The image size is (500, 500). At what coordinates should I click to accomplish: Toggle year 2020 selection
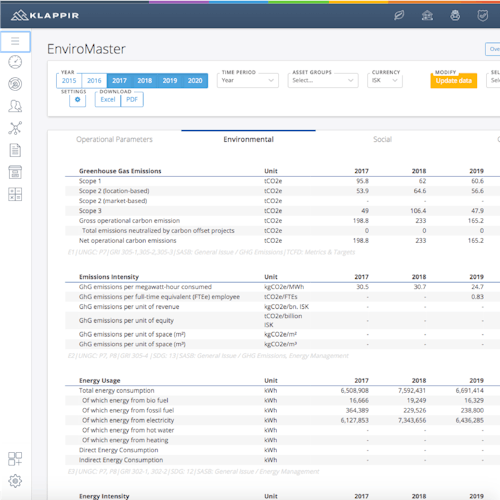195,81
